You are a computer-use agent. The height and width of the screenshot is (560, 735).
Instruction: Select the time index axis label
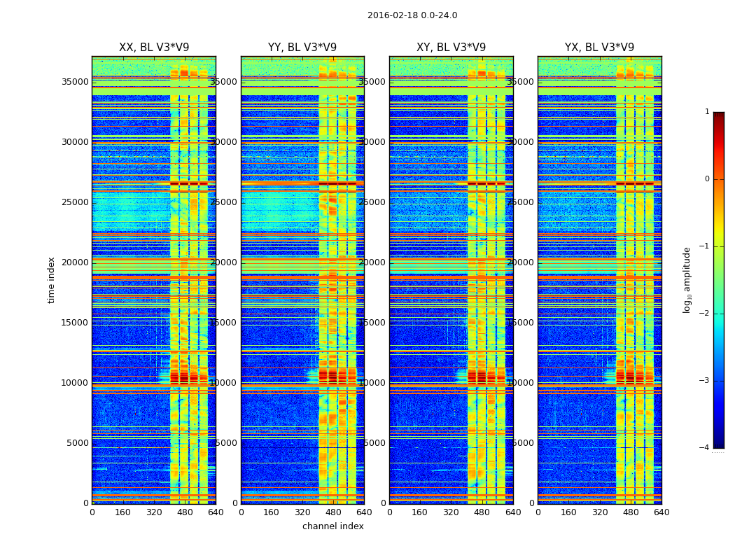51,280
